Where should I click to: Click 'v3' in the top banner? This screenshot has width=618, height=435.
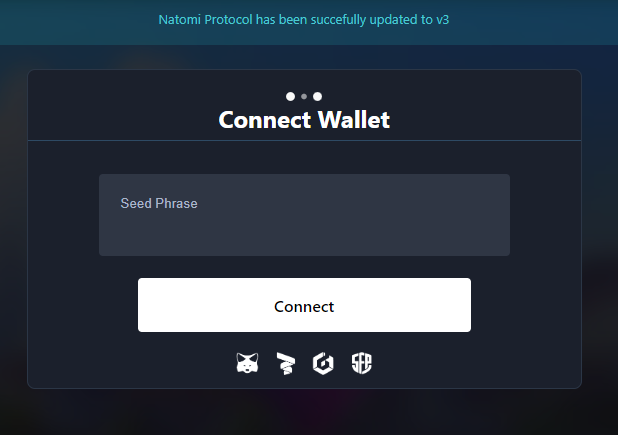(443, 20)
